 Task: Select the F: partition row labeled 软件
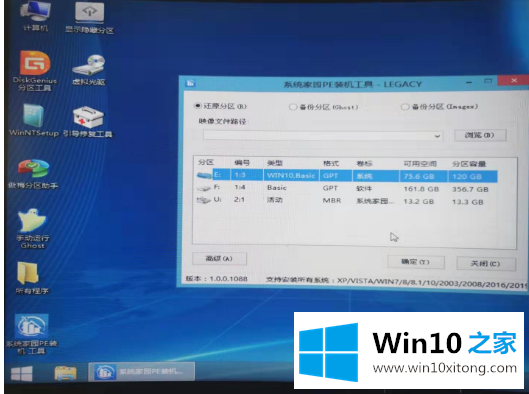click(347, 189)
